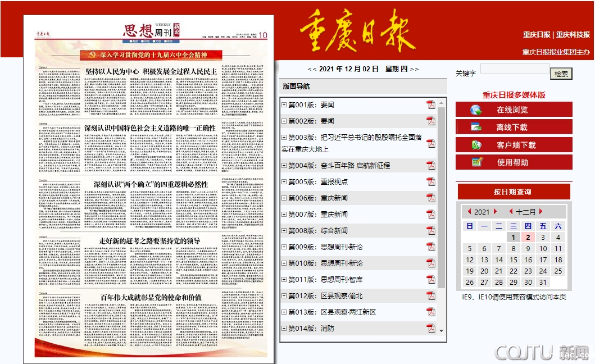Viewport: 595px width, 364px height.
Task: Open PDF icon for 第001版 要闻
Action: point(430,105)
